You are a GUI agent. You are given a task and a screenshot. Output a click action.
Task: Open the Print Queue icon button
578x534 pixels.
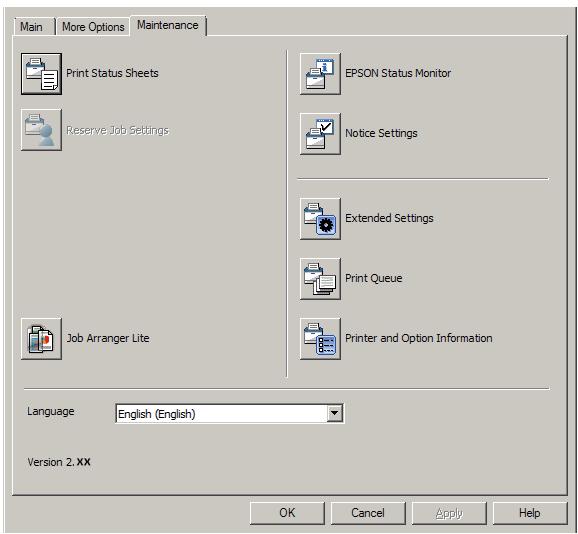pyautogui.click(x=320, y=279)
